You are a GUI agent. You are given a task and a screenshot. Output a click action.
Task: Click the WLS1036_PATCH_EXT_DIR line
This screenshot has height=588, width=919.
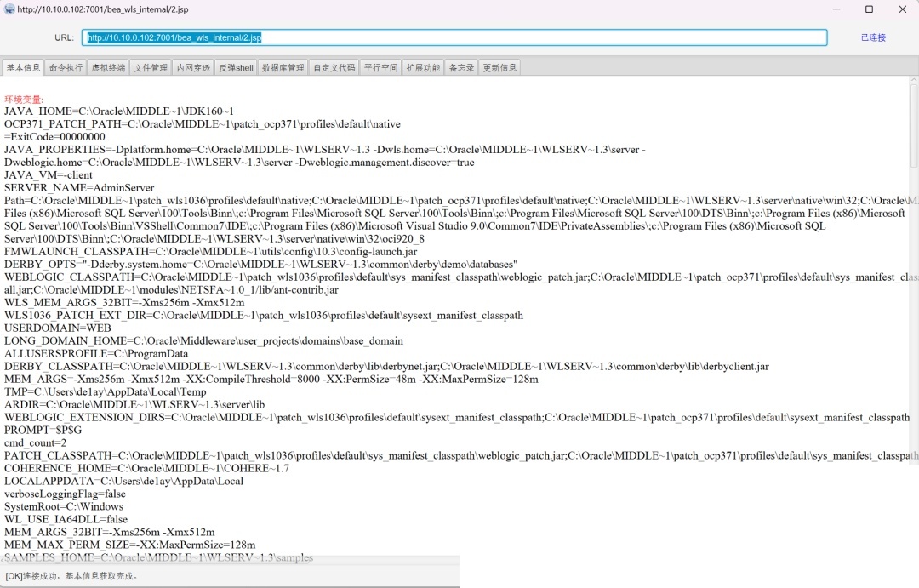(264, 316)
